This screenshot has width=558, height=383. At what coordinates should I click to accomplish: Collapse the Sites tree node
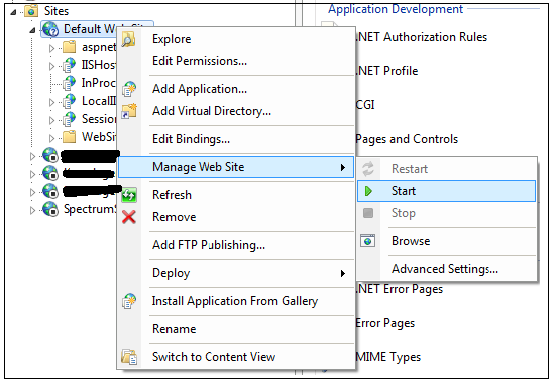[x=13, y=12]
